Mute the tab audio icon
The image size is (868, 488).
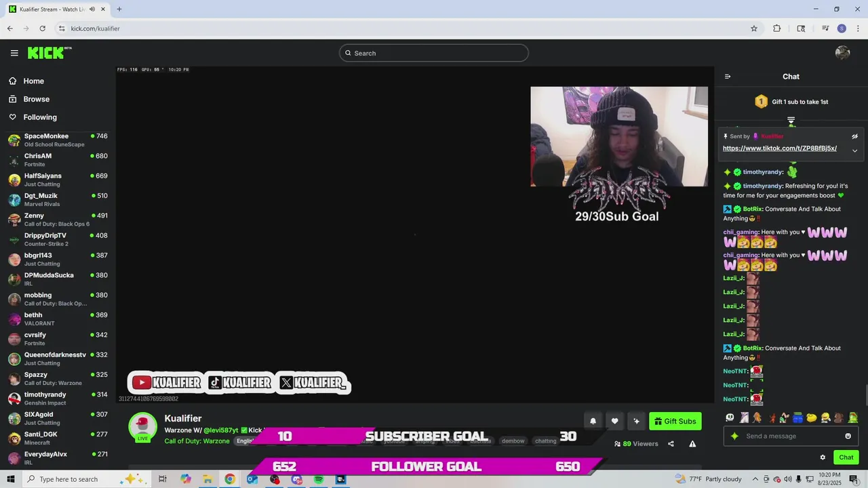pos(92,9)
